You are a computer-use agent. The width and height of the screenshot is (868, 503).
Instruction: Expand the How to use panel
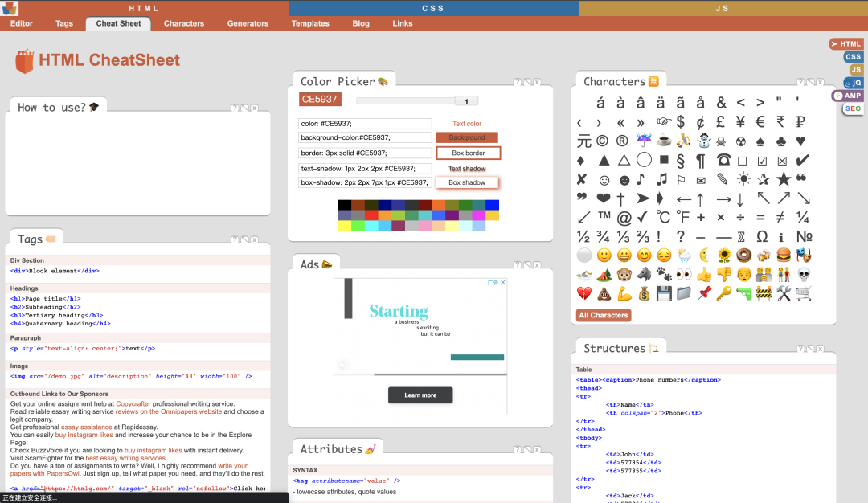(x=245, y=108)
